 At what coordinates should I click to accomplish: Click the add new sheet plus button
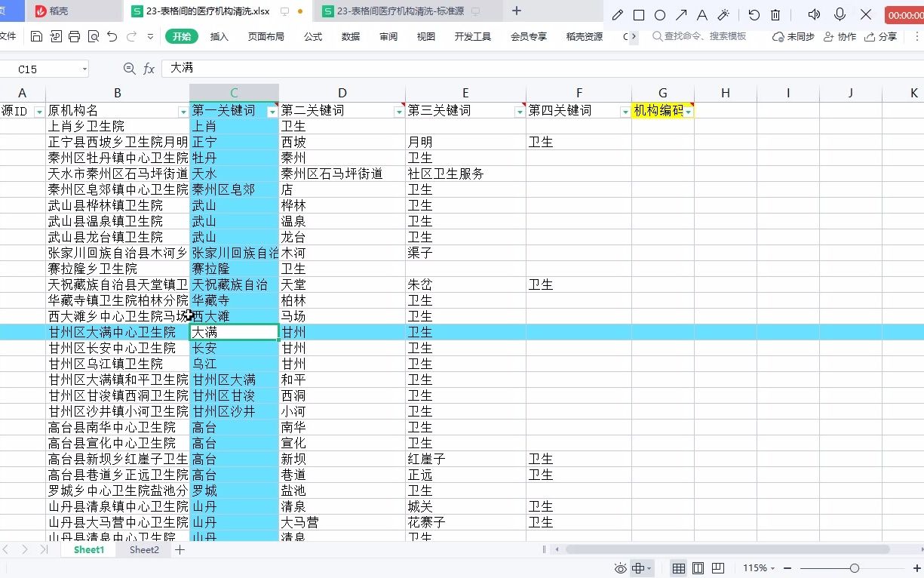[179, 550]
